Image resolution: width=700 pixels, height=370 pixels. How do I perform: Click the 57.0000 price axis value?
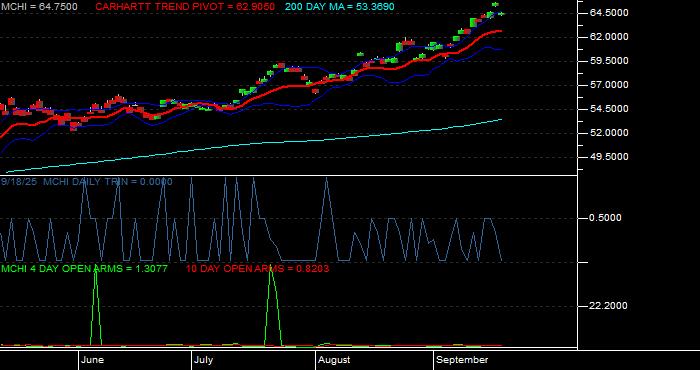tap(609, 85)
